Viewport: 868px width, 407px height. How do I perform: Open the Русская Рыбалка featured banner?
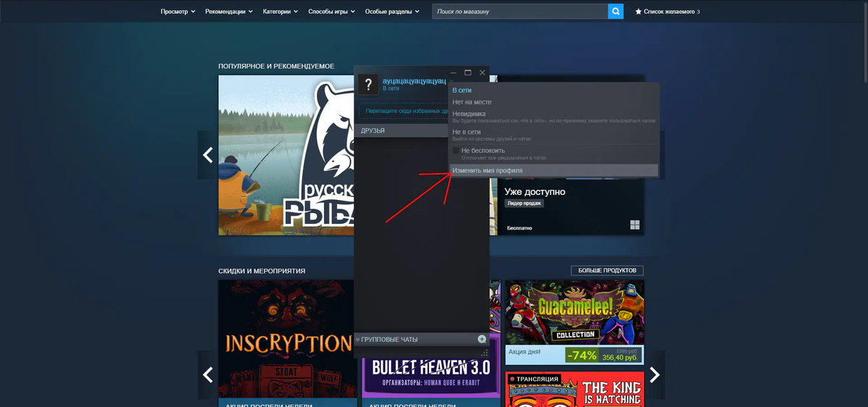click(x=286, y=155)
